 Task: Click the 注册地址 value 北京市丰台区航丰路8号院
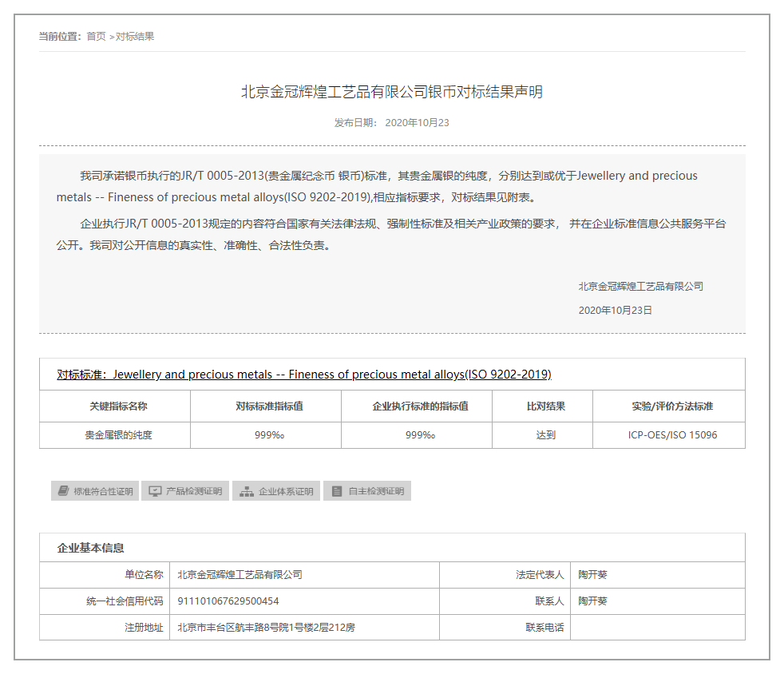[266, 628]
